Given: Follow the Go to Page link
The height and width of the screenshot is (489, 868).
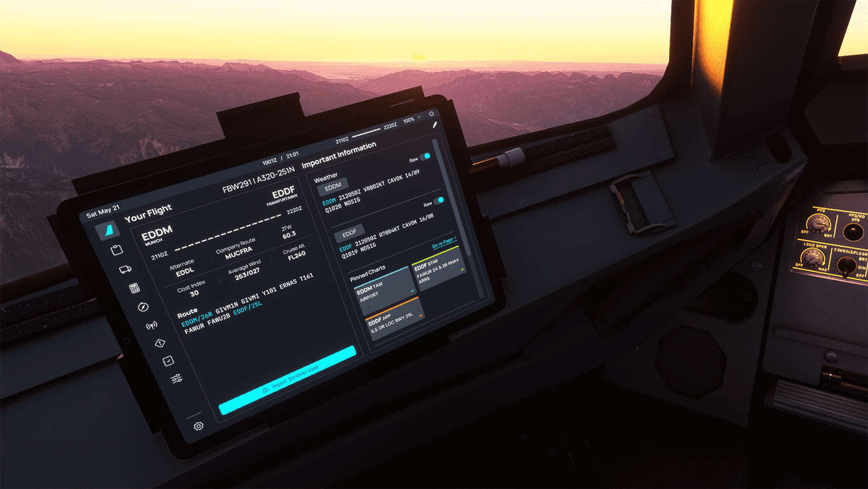Looking at the screenshot, I should pyautogui.click(x=444, y=242).
